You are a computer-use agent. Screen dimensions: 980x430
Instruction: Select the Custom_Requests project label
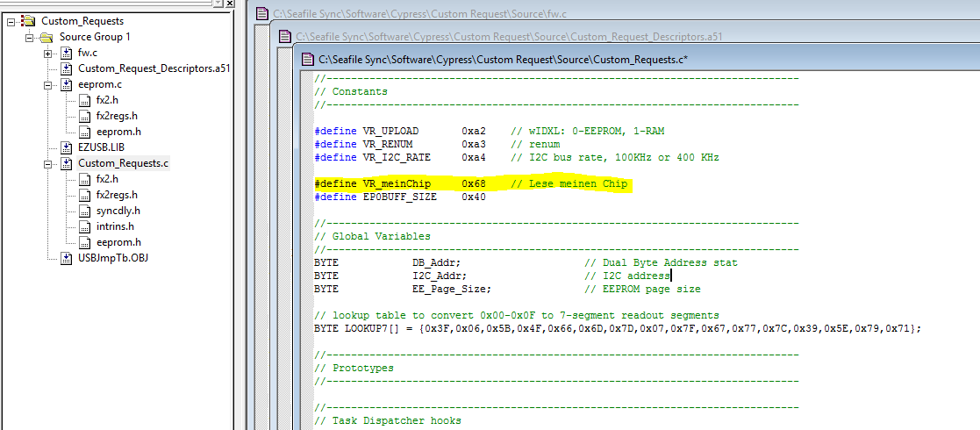[82, 21]
